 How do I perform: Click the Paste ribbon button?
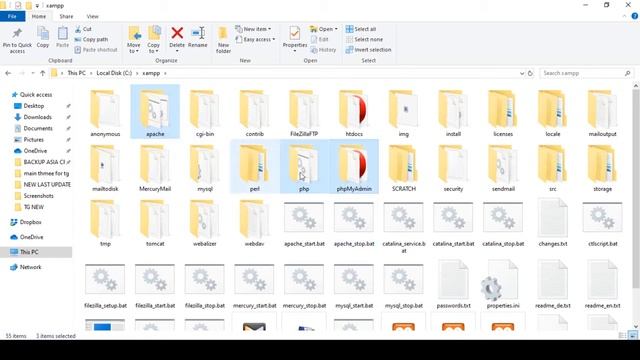pyautogui.click(x=62, y=37)
